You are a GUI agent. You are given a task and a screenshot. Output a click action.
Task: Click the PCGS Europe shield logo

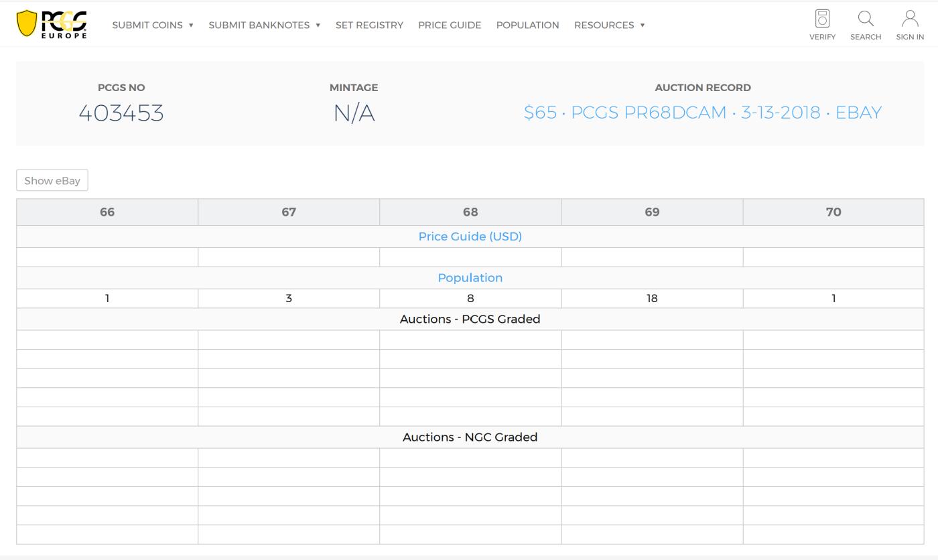pos(52,24)
